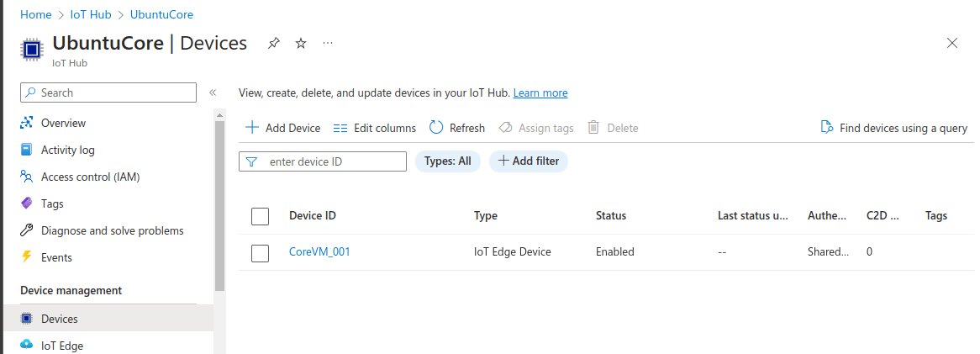Open UbuntuCore breadcrumb link
Viewport: 980px width, 354px height.
click(x=162, y=14)
